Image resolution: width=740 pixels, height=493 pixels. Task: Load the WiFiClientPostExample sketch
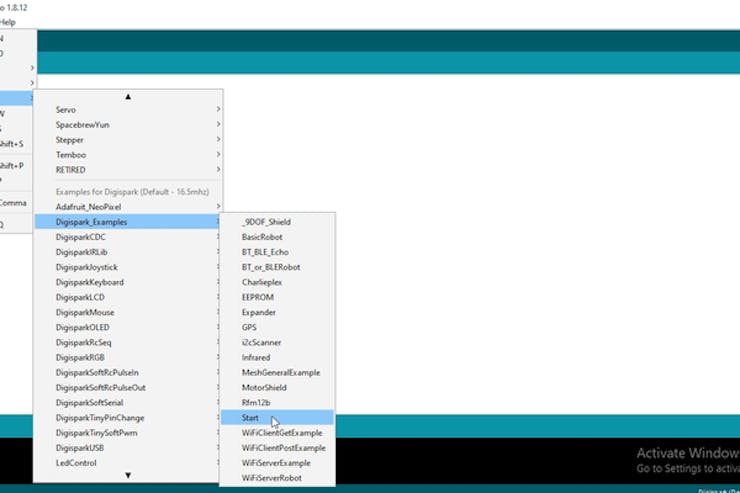point(278,448)
